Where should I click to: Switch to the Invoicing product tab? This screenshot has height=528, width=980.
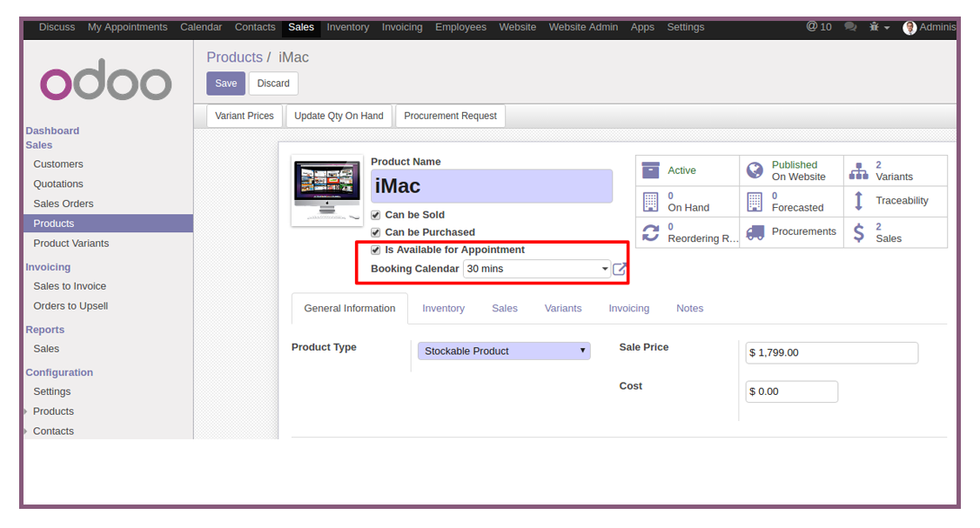tap(628, 308)
